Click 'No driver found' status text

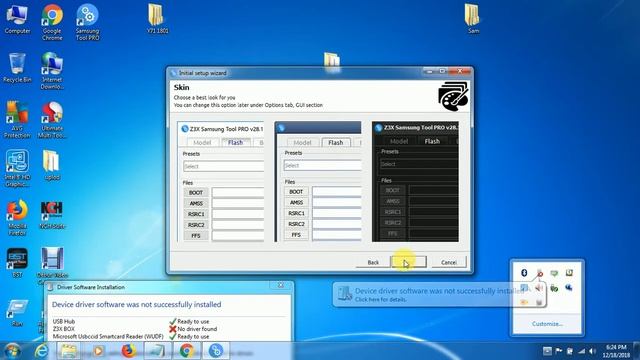click(x=197, y=329)
